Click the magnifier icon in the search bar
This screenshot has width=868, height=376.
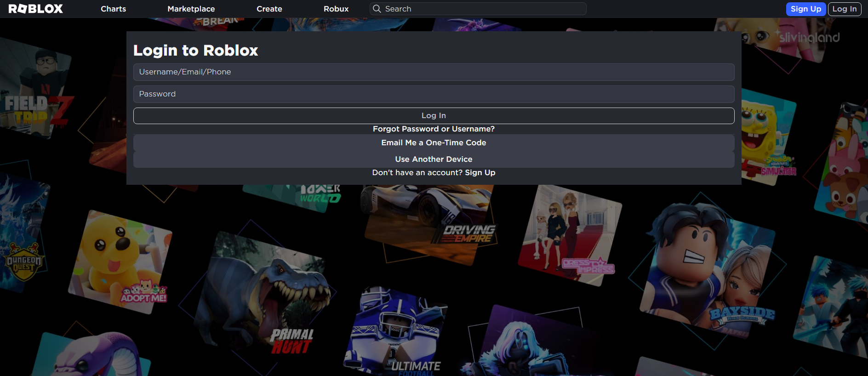(x=377, y=9)
